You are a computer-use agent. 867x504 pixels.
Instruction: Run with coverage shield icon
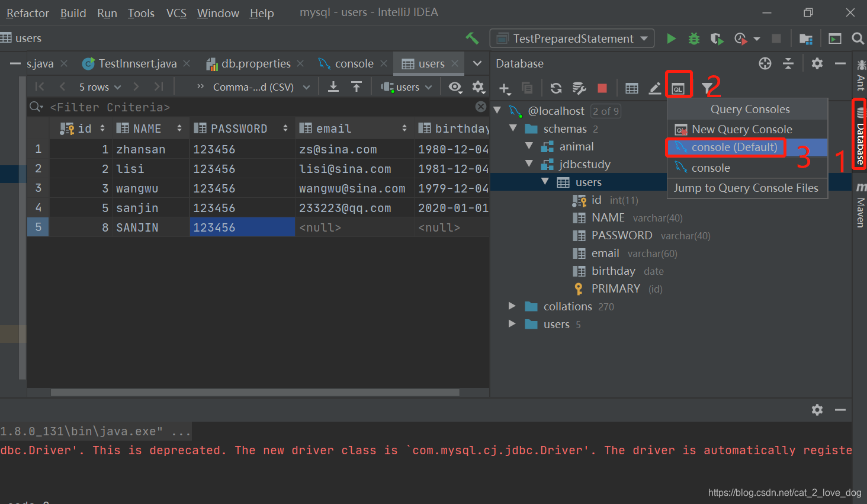[717, 38]
